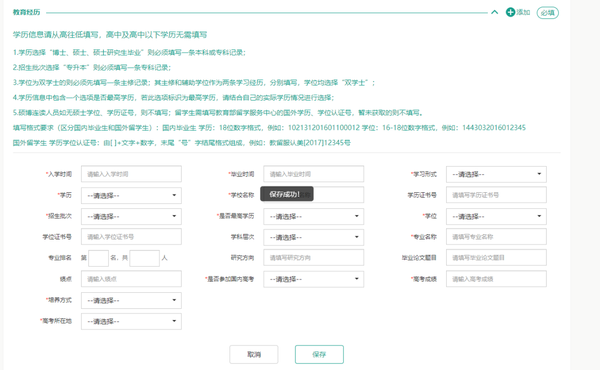This screenshot has width=600, height=370.
Task: Click the 研究方向 input field
Action: point(313,258)
